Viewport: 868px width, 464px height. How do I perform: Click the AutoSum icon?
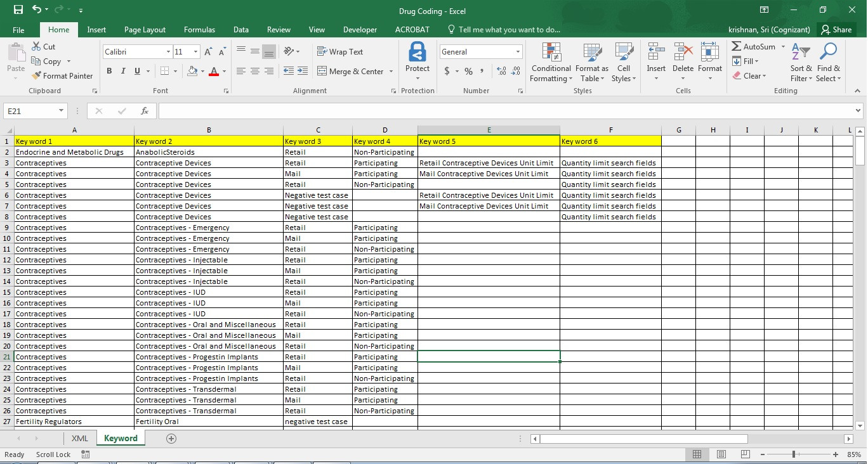pos(737,46)
